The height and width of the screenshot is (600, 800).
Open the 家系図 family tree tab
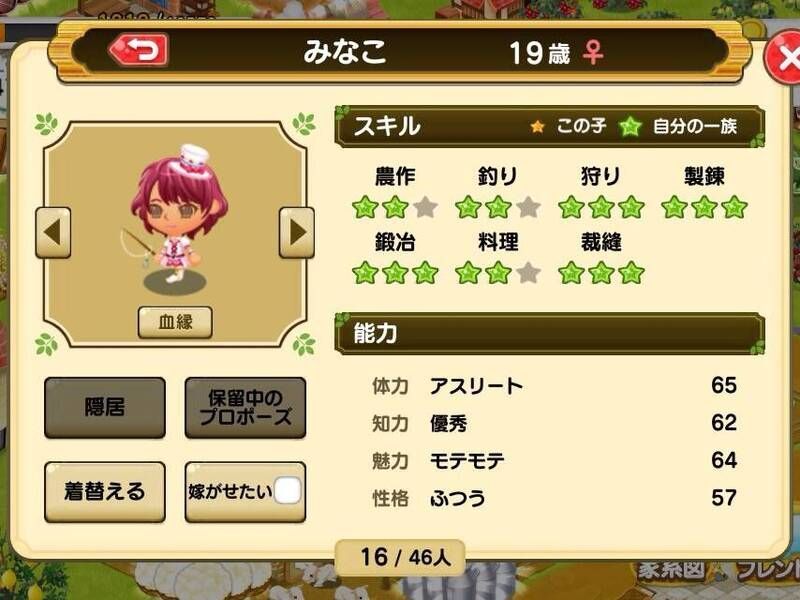[x=672, y=569]
